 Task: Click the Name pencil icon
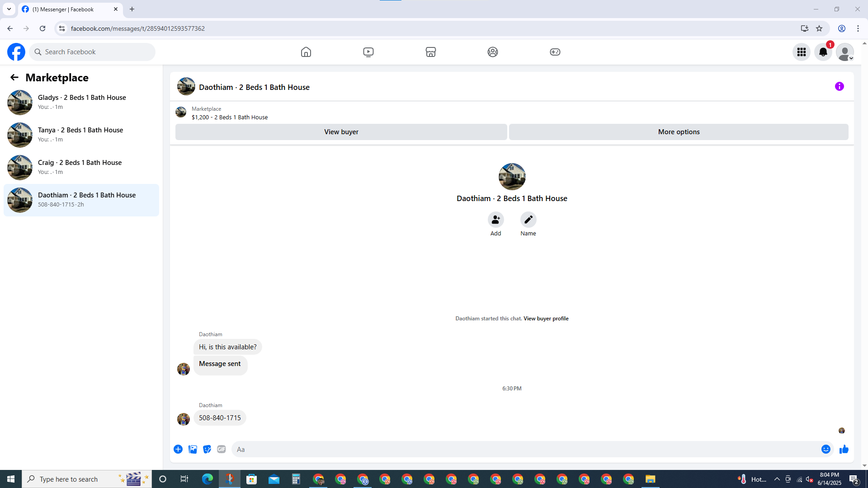pos(528,220)
